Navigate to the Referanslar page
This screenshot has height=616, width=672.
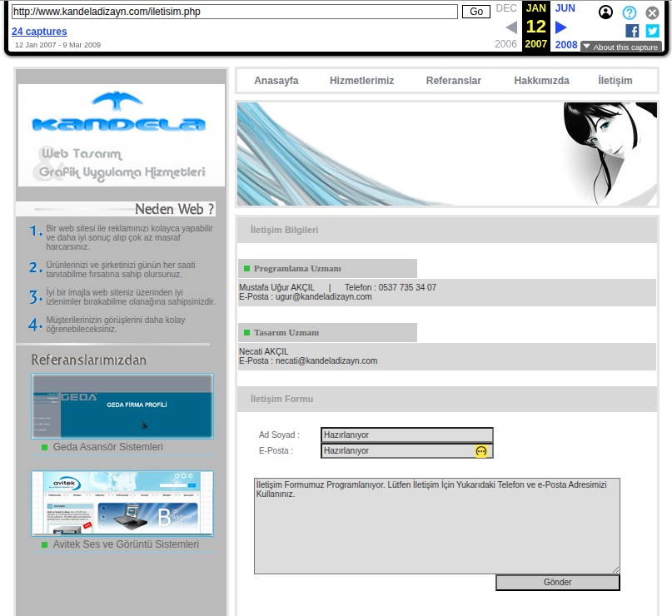[x=453, y=81]
